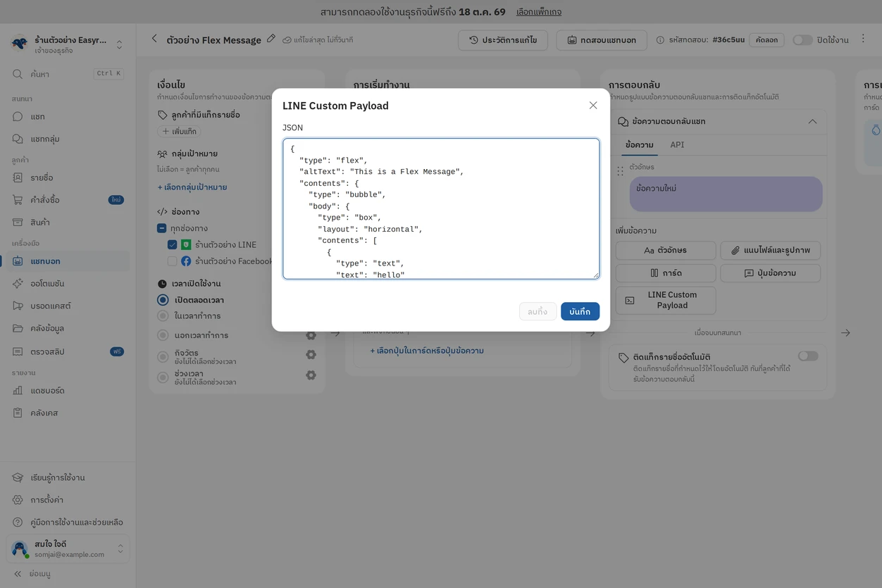Switch to the ข้อความ tab
The width and height of the screenshot is (882, 588).
pos(640,145)
